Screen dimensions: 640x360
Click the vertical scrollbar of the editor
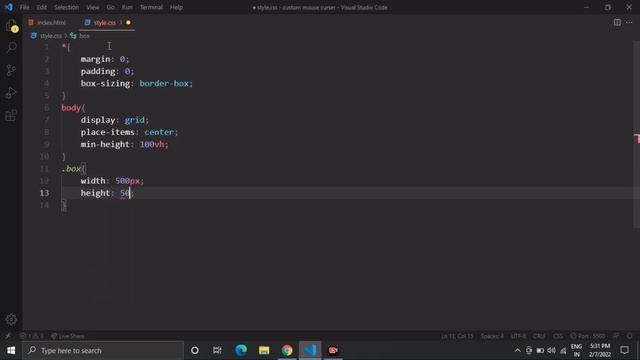click(636, 135)
